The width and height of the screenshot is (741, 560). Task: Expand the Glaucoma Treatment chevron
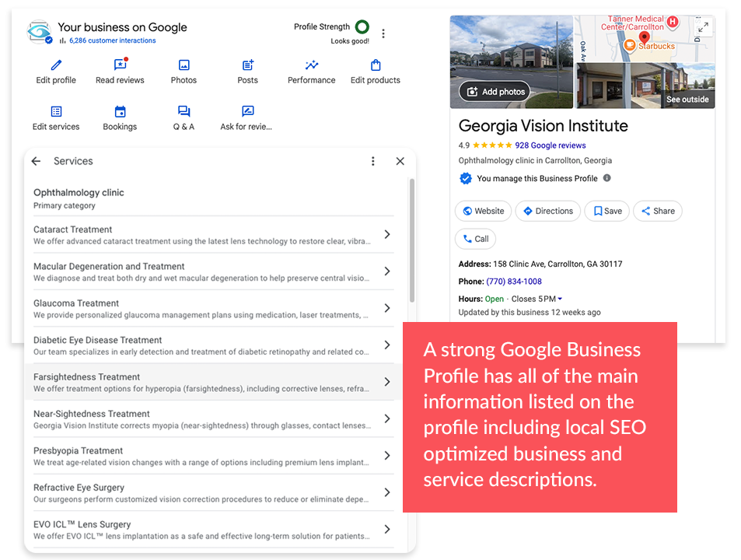387,309
